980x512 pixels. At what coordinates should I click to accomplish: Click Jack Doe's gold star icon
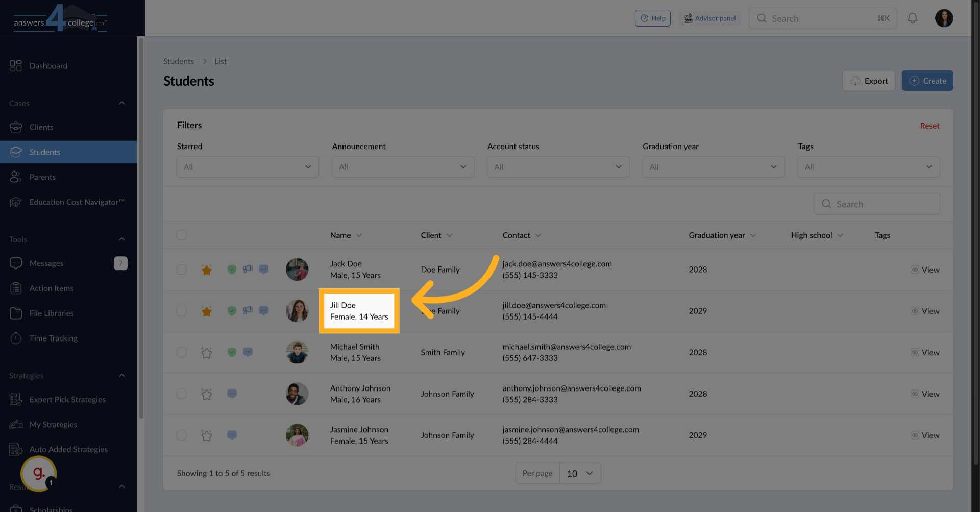click(x=206, y=270)
